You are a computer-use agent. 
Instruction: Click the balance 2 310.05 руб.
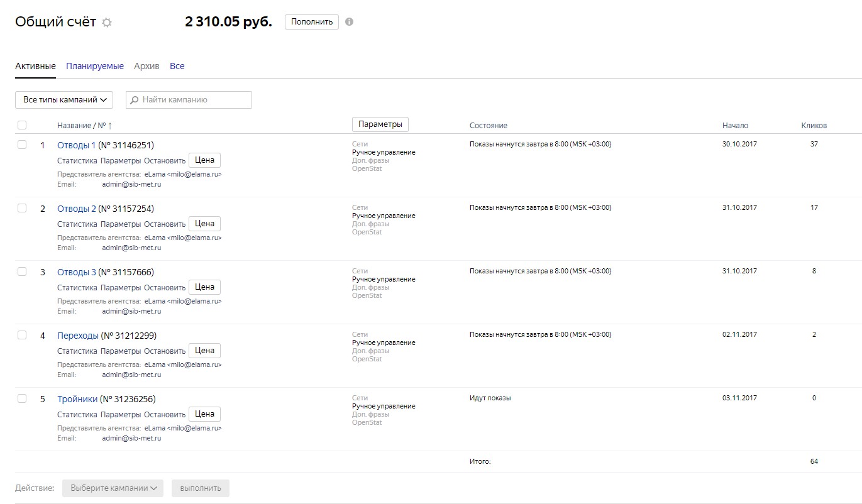tap(229, 22)
